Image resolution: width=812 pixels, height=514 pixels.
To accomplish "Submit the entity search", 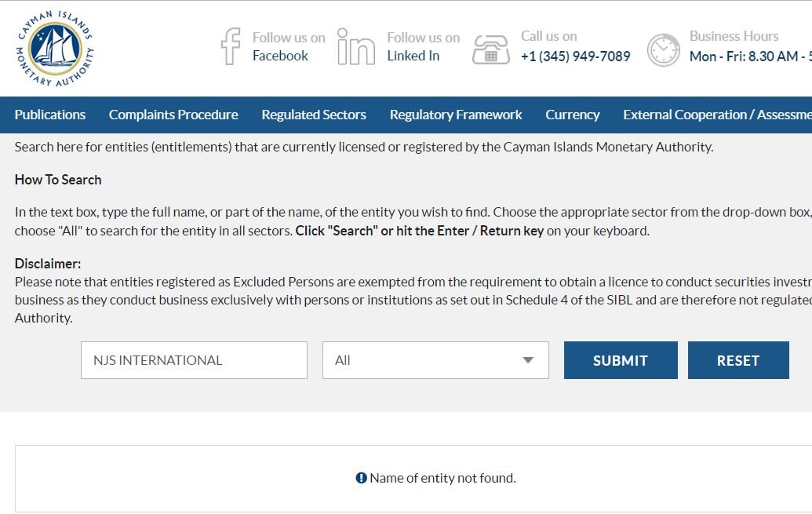I will 621,360.
